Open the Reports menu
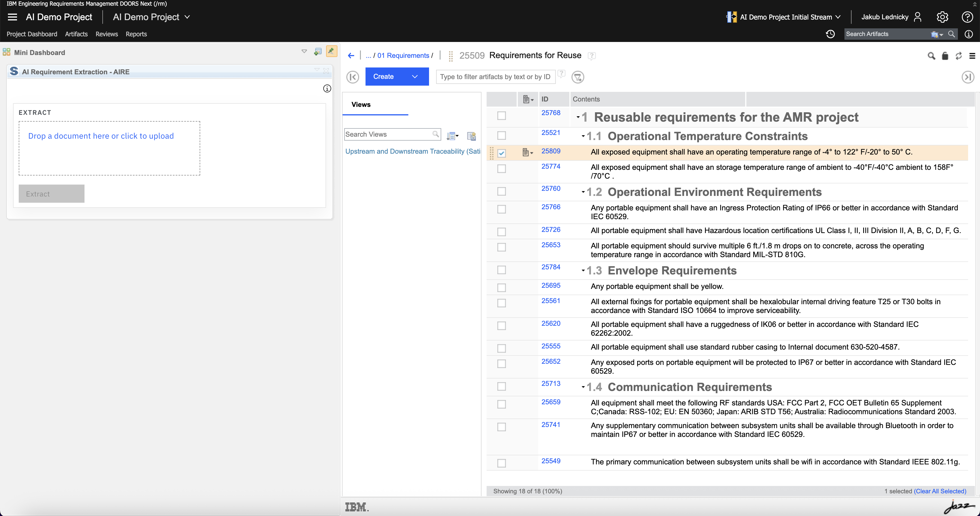The image size is (980, 516). coord(136,34)
